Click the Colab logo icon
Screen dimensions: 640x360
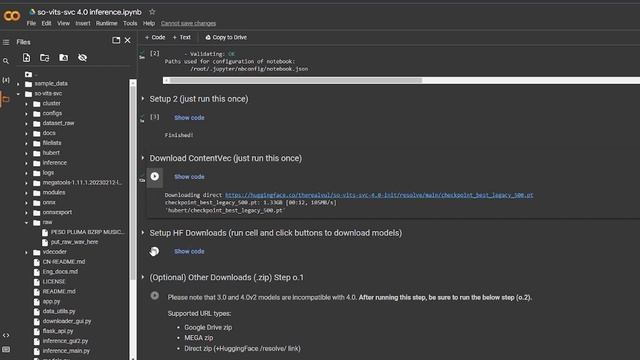11,16
